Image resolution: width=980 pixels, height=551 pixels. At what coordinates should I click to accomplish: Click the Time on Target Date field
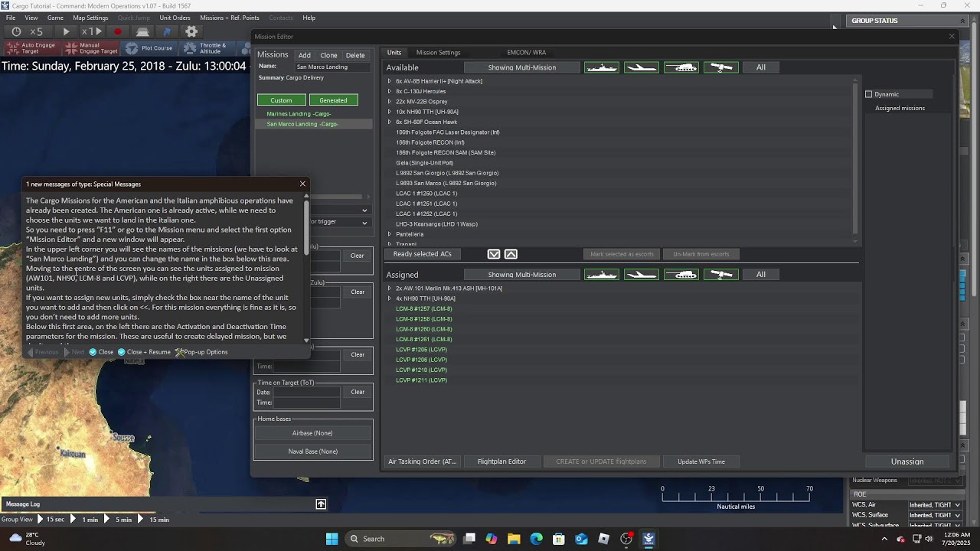[x=306, y=392]
